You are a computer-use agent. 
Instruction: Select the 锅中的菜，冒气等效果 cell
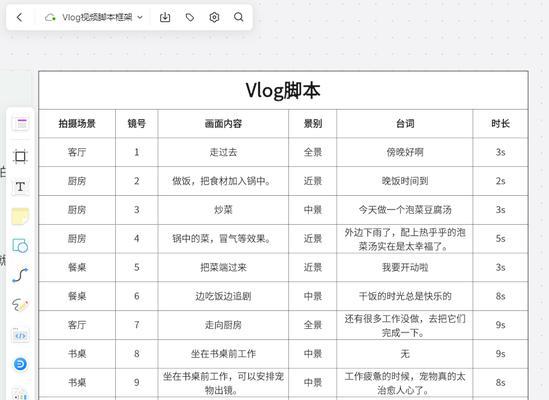tap(223, 239)
